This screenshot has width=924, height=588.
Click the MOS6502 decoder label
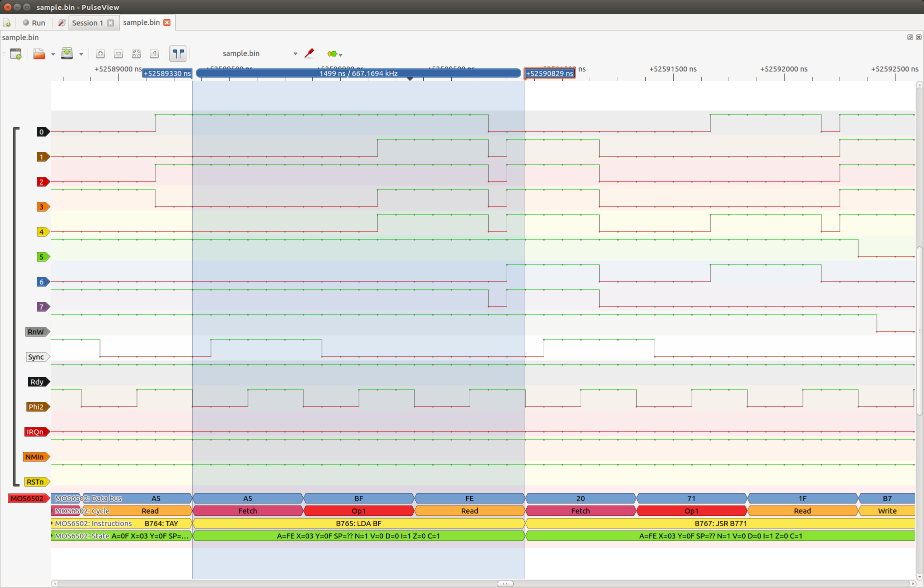(x=27, y=498)
